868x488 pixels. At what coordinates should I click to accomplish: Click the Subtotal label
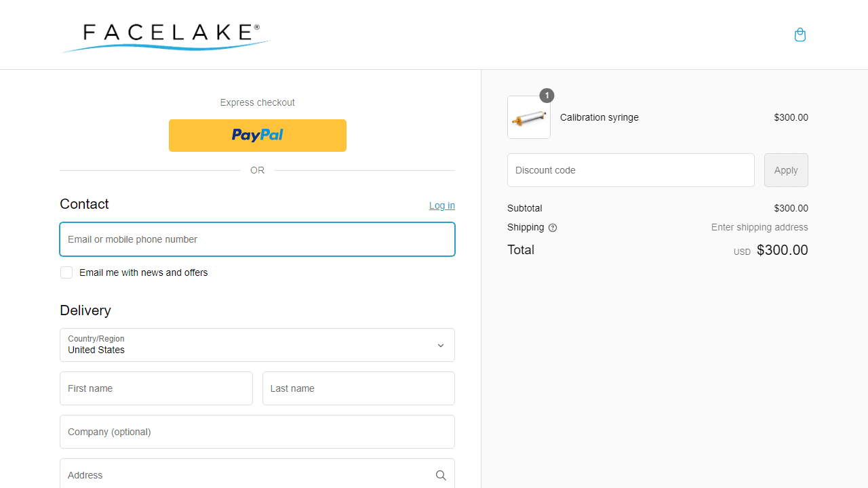click(x=525, y=208)
